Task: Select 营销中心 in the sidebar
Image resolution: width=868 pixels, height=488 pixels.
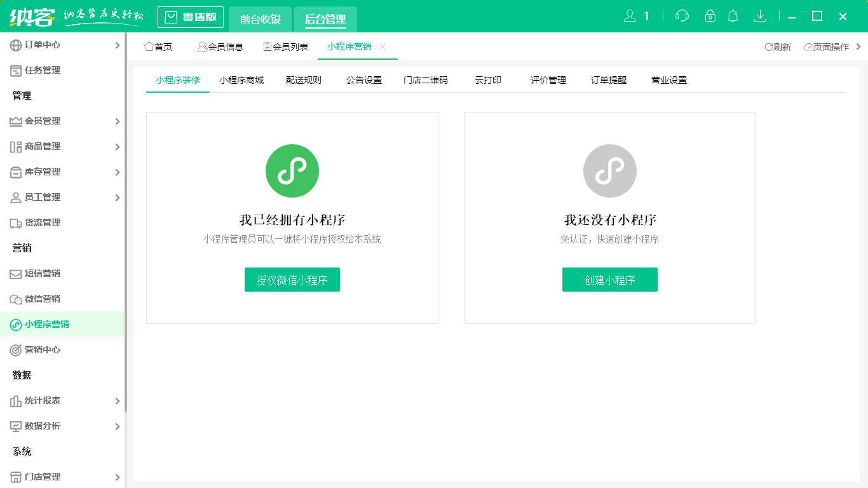Action: point(39,349)
